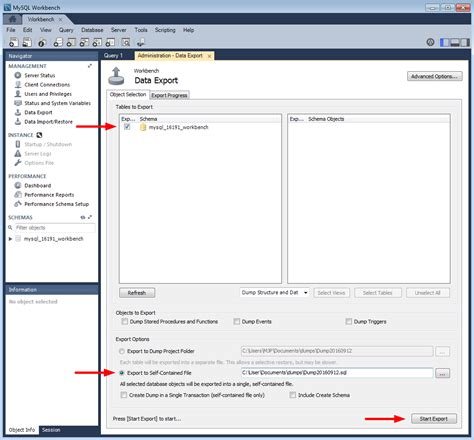
Task: Click the search table data toolbar icon
Action: click(126, 43)
